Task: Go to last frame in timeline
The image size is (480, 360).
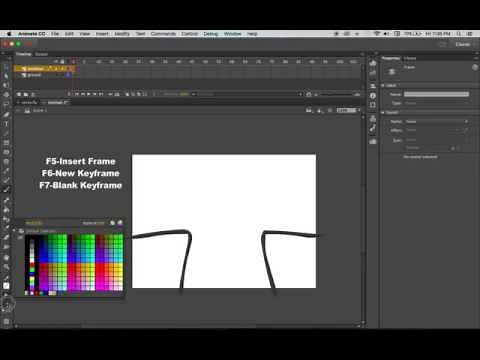Action: pyautogui.click(x=101, y=94)
